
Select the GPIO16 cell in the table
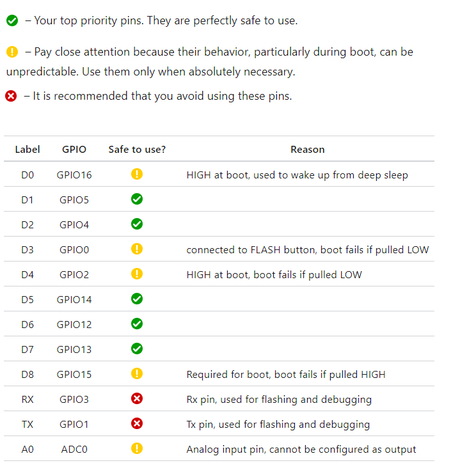(74, 175)
